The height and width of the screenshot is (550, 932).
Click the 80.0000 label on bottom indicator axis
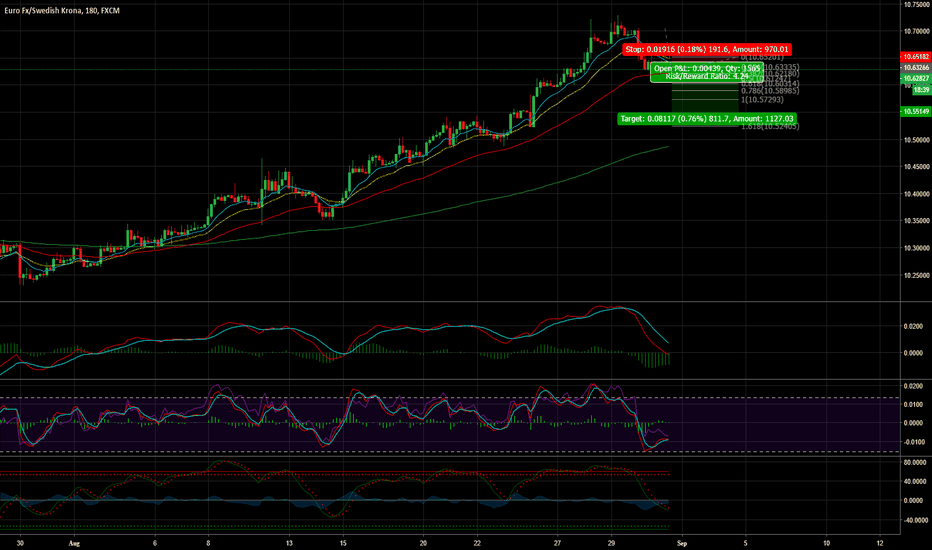tap(915, 463)
